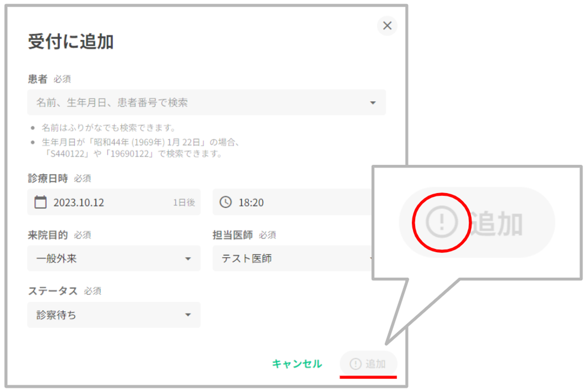Click the arrow of 来院目的 dropdown

(x=188, y=259)
